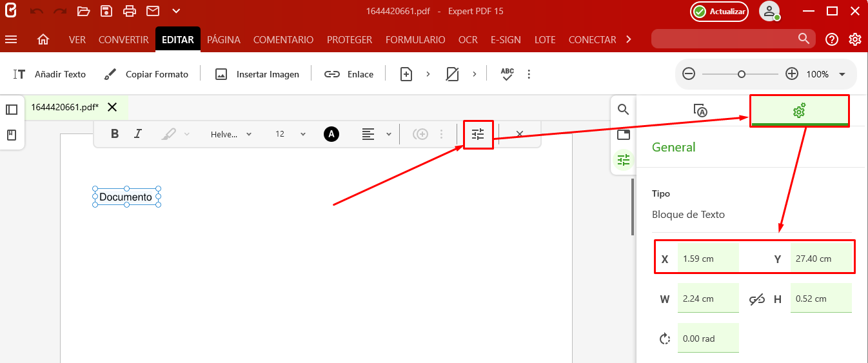868x363 pixels.
Task: Toggle the left thumbnails panel icon
Action: 12,110
